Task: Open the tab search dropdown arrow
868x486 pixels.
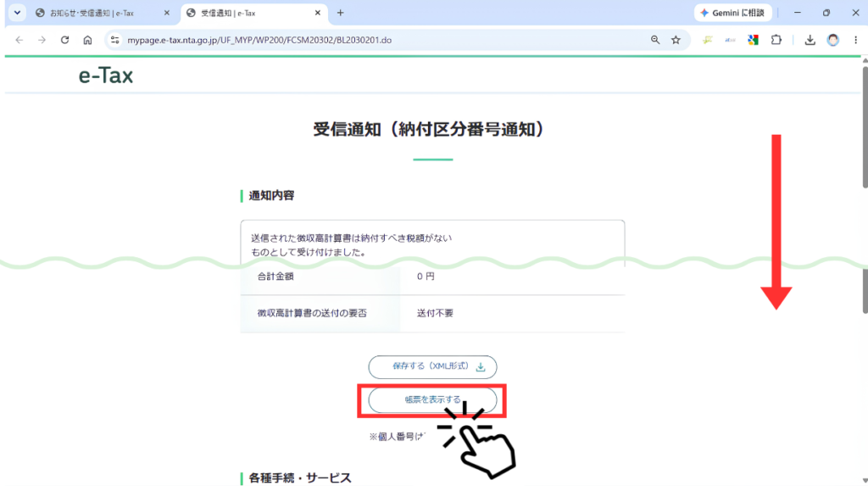Action: [17, 13]
